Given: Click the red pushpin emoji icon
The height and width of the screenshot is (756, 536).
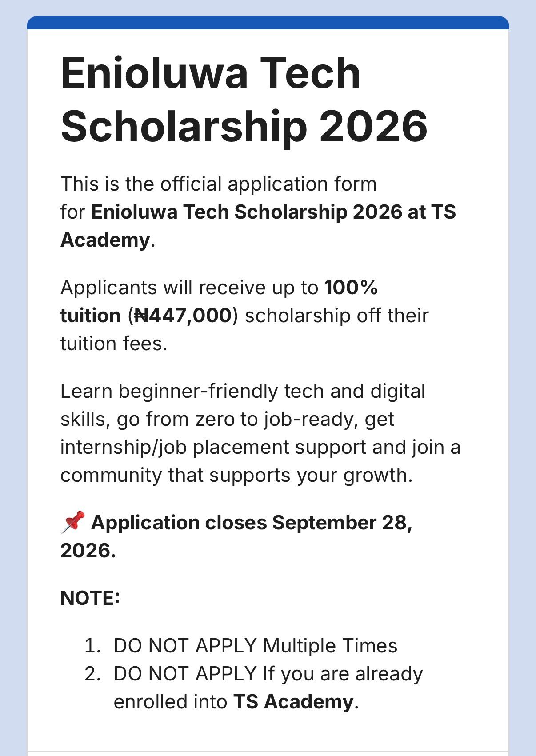Looking at the screenshot, I should pos(73,522).
